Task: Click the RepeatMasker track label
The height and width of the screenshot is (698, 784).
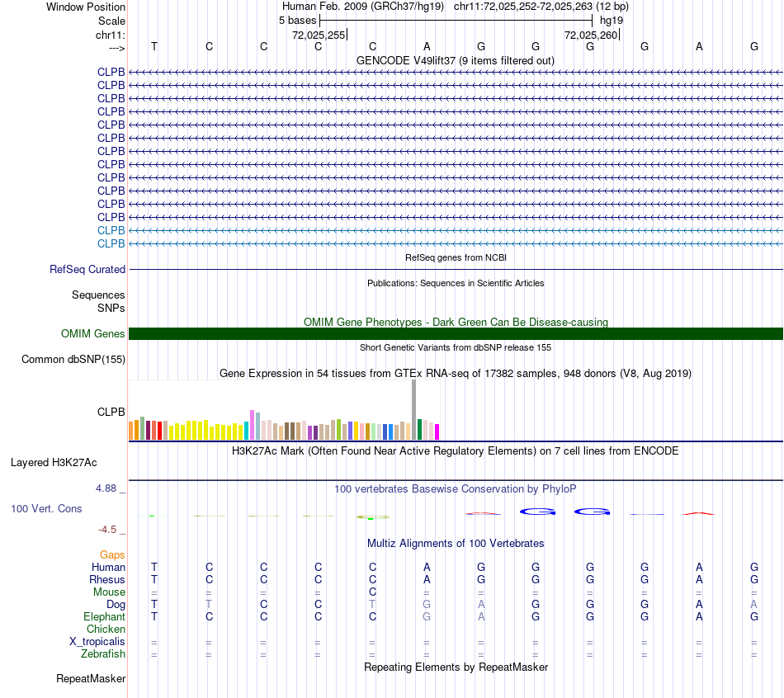Action: (x=91, y=678)
